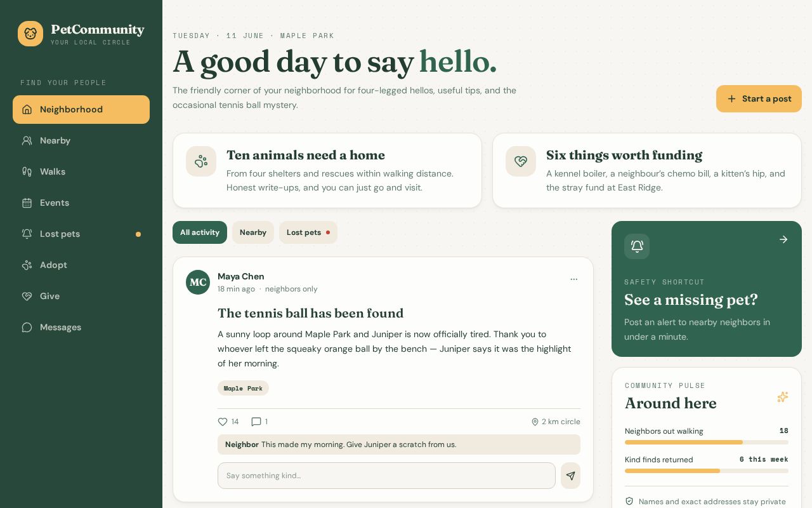Screen dimensions: 812x508
Task: Open Events in the sidebar
Action: pos(81,203)
